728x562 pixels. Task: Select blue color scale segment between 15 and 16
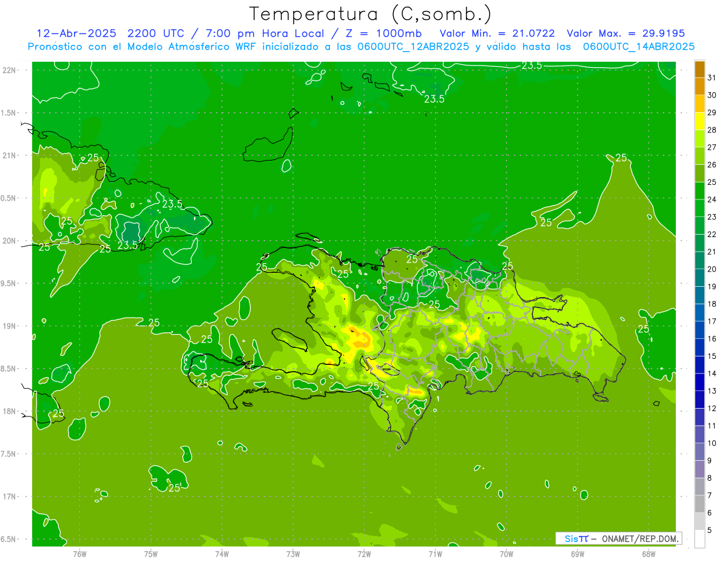[699, 347]
